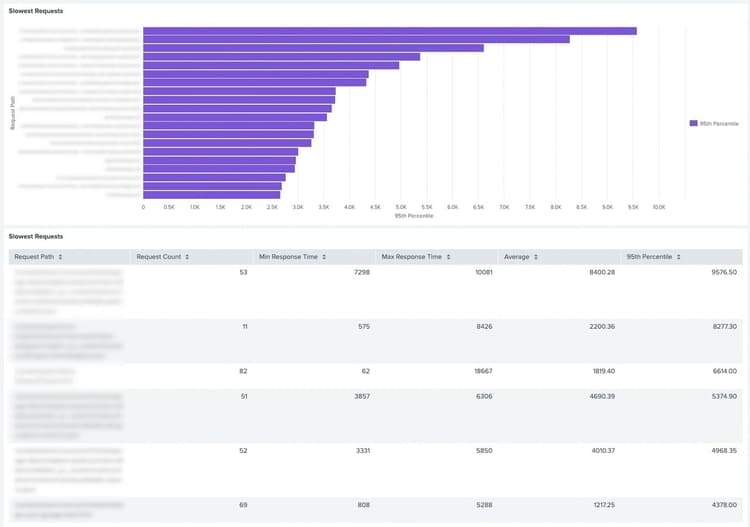
Task: Select 95th percentile value 5374.90
Action: [x=724, y=396]
